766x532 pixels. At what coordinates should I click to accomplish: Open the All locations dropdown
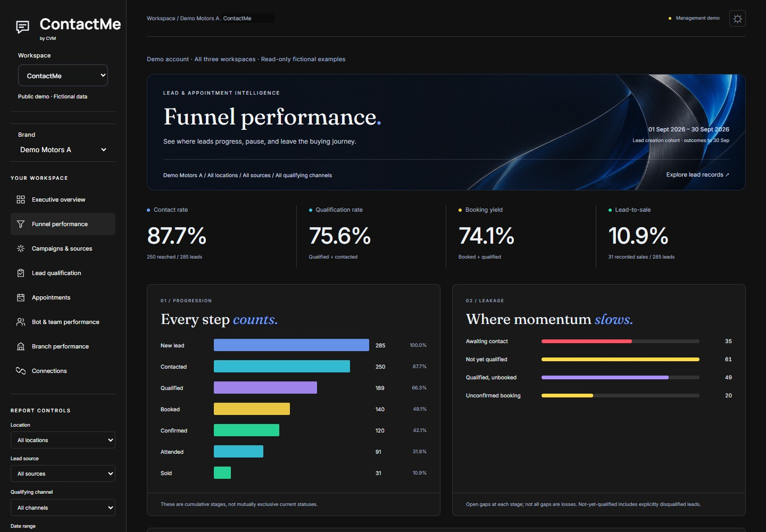click(63, 440)
